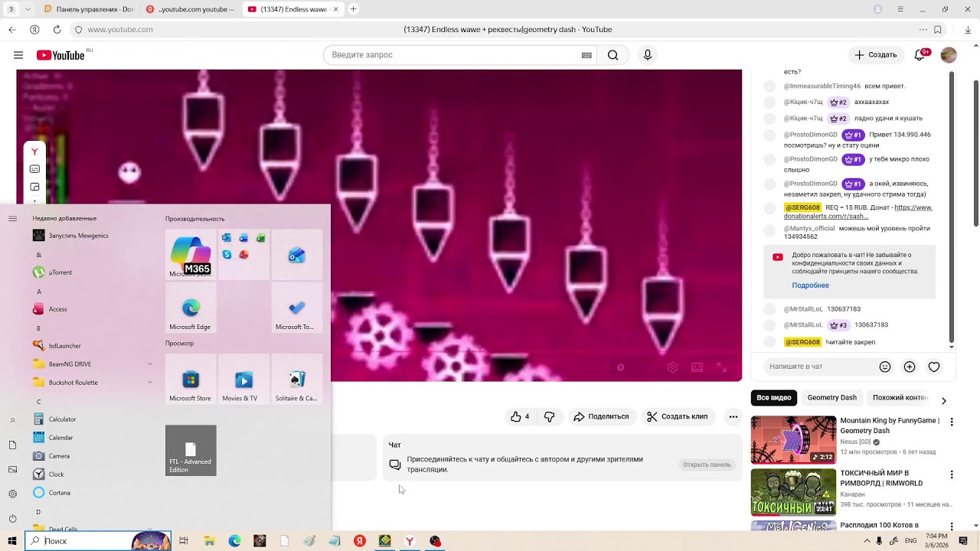This screenshot has height=551, width=980.
Task: Open the Подробнее link in chat
Action: pos(810,285)
